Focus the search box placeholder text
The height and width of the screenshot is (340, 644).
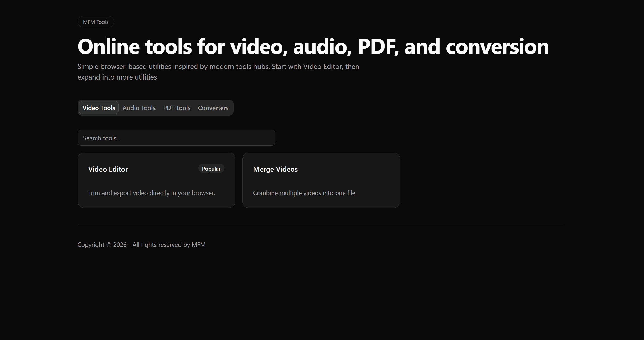102,138
